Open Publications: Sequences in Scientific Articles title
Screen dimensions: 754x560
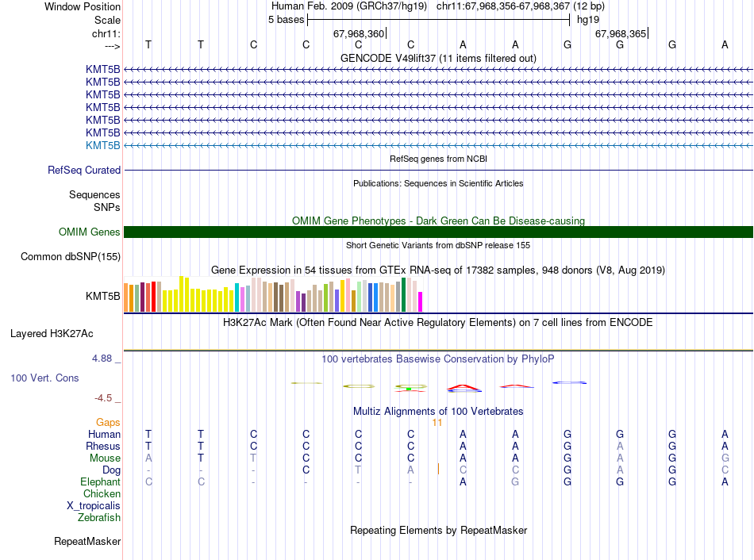click(438, 183)
